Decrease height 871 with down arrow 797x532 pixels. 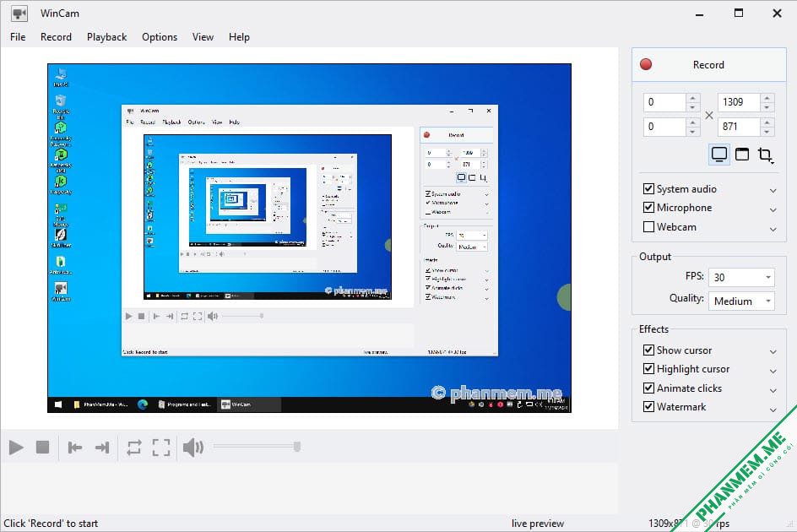(767, 132)
